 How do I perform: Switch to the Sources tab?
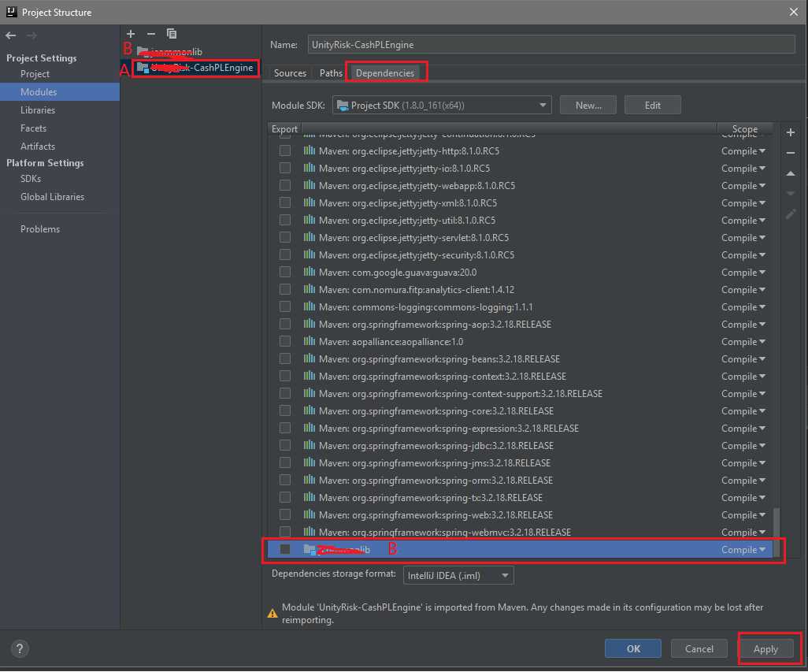coord(290,73)
